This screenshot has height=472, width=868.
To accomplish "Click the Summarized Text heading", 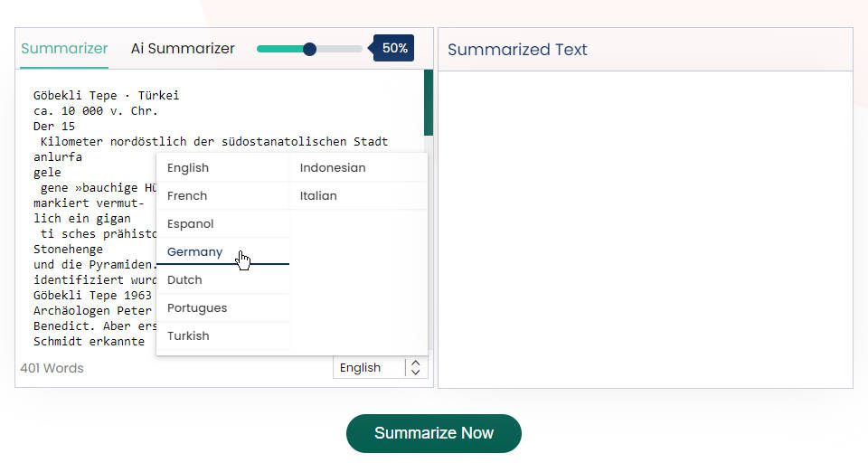I will point(517,49).
